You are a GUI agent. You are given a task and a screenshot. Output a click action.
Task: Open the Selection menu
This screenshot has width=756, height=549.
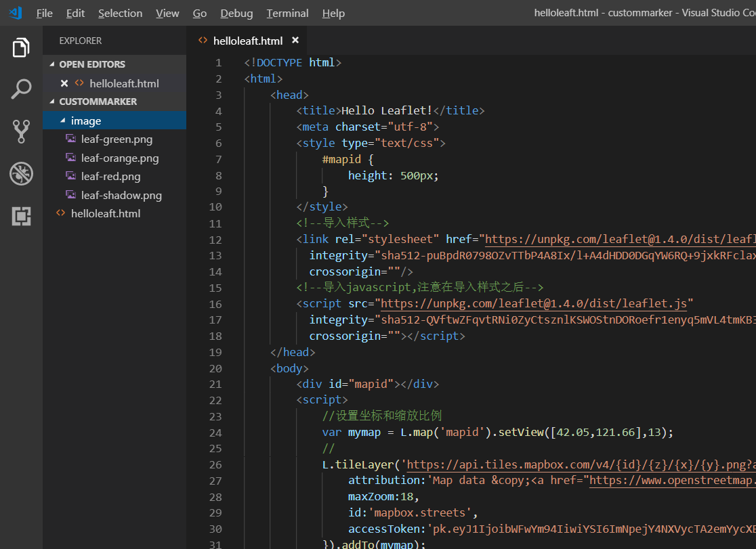point(120,13)
